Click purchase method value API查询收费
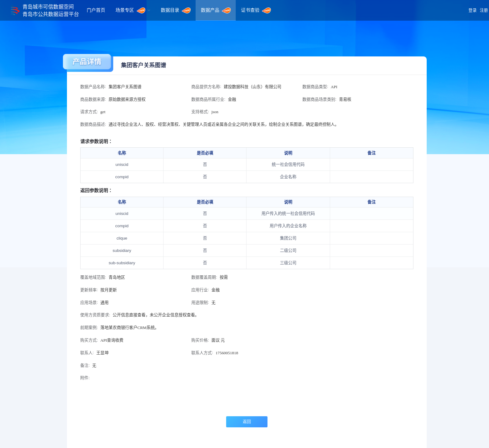This screenshot has height=448, width=489. coord(112,340)
